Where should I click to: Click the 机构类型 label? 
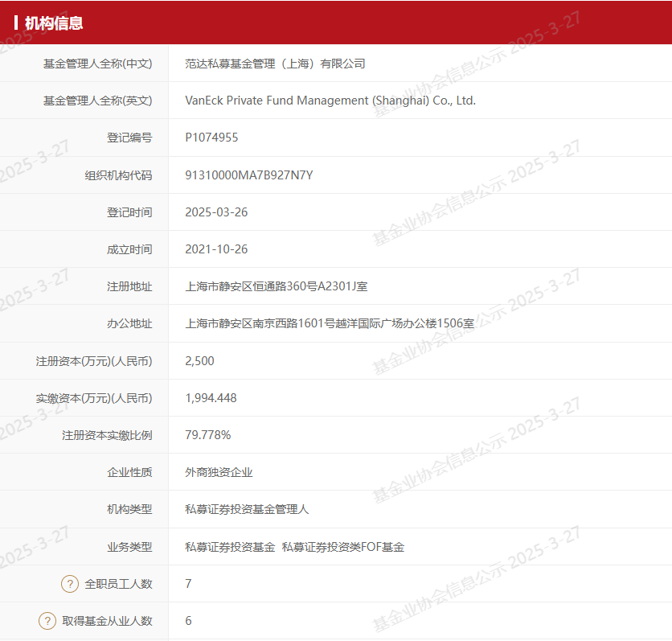[x=129, y=509]
